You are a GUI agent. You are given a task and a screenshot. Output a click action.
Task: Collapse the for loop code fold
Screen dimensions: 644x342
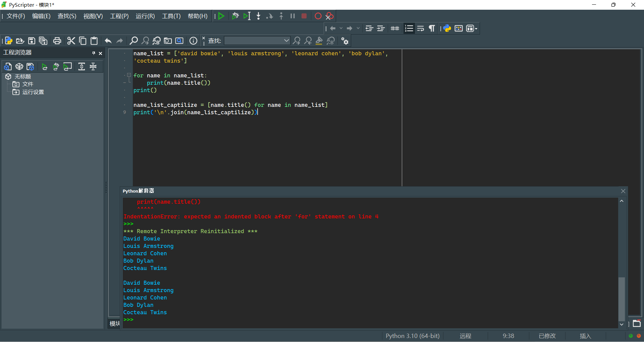point(129,75)
